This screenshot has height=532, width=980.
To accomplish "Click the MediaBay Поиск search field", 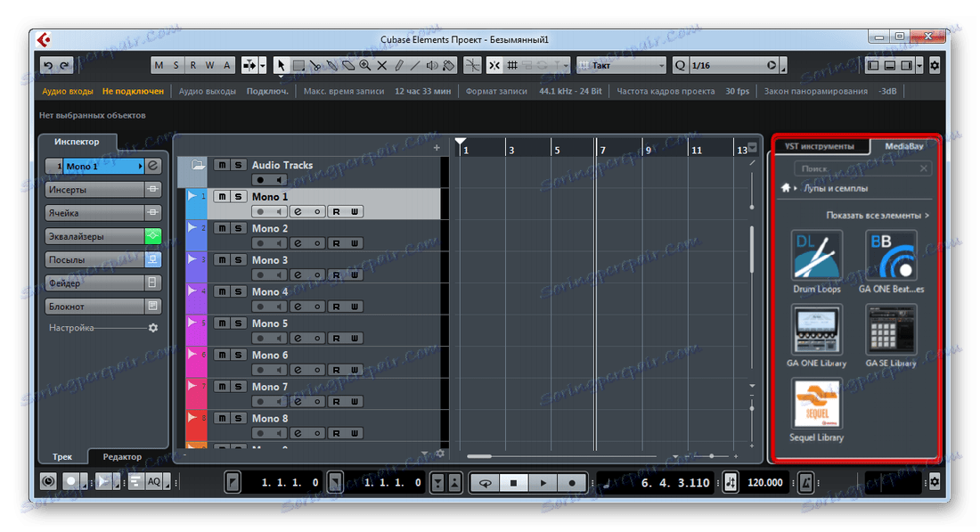I will tap(862, 168).
